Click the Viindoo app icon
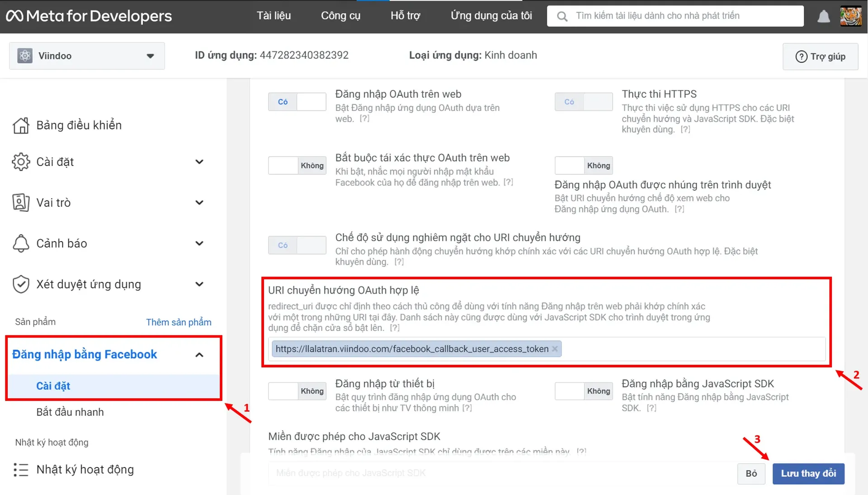 point(25,56)
